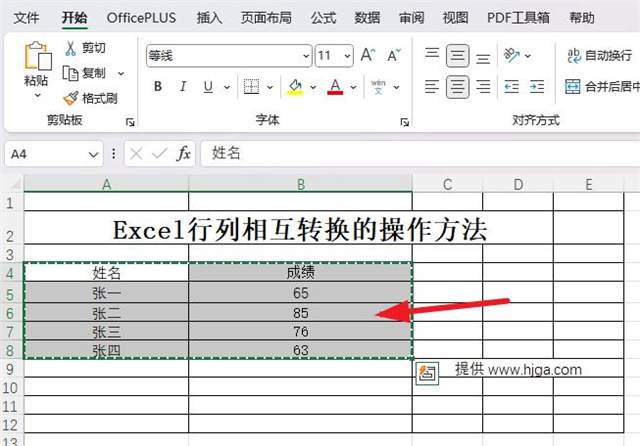
Task: Toggle horizontal center alignment
Action: pos(457,87)
